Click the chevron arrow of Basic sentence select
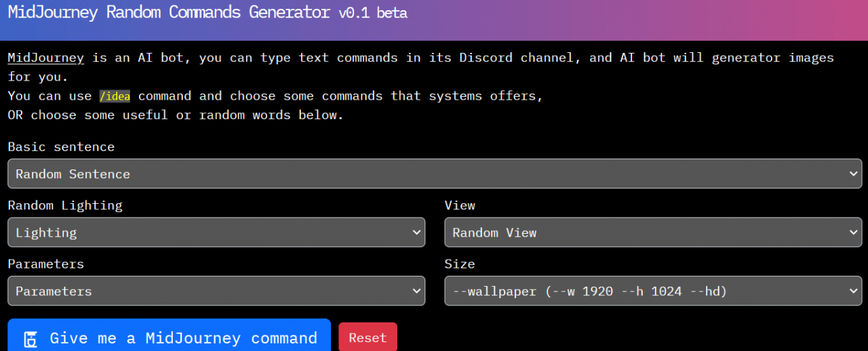Screen dimensions: 868x351 tap(853, 174)
